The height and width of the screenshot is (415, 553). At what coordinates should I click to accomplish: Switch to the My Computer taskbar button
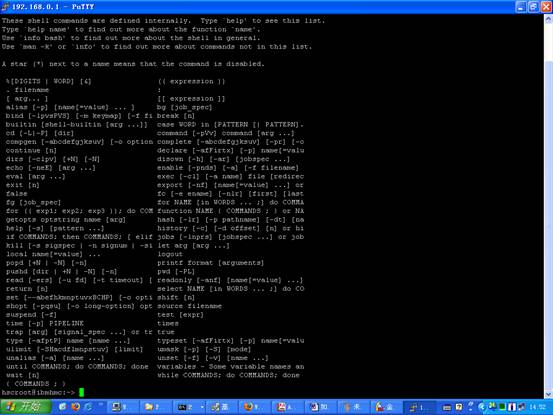121,407
